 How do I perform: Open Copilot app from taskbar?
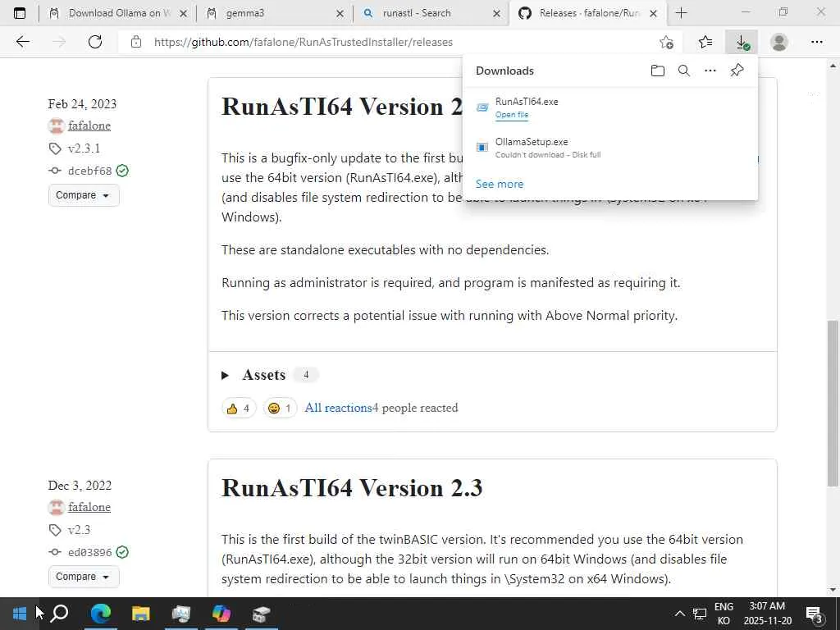221,614
